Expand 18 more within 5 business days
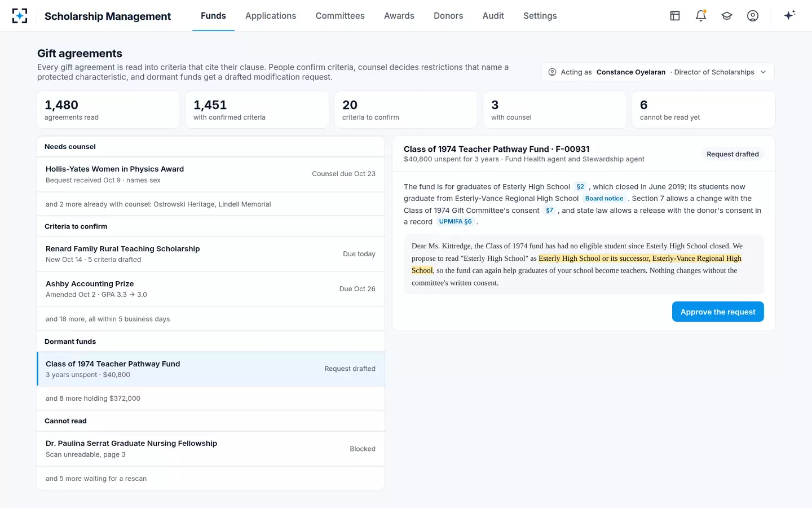Screen dimensions: 812x508 point(210,319)
